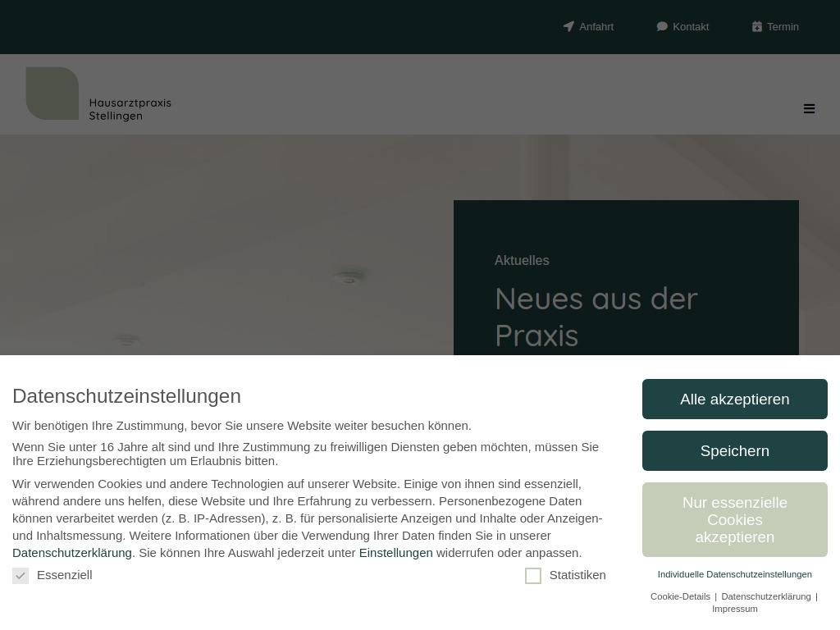Click the Neues aus der Praxis headline
This screenshot has width=840, height=630.
point(596,317)
